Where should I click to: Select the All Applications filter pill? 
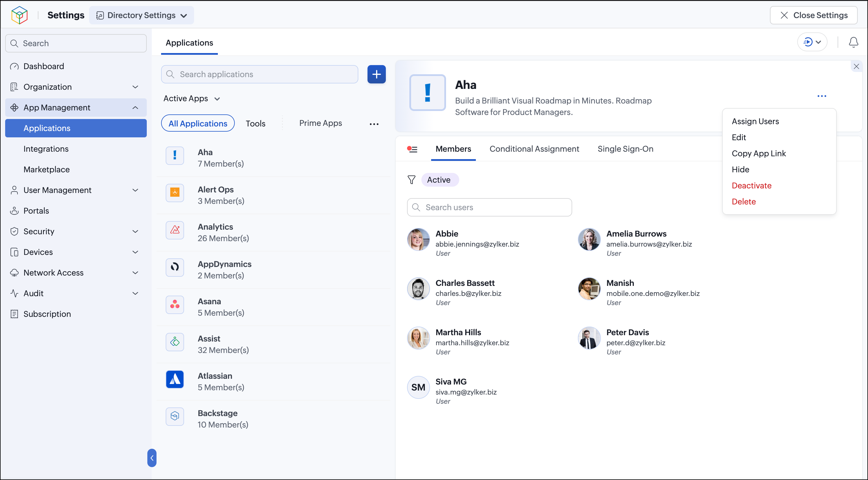click(x=198, y=123)
